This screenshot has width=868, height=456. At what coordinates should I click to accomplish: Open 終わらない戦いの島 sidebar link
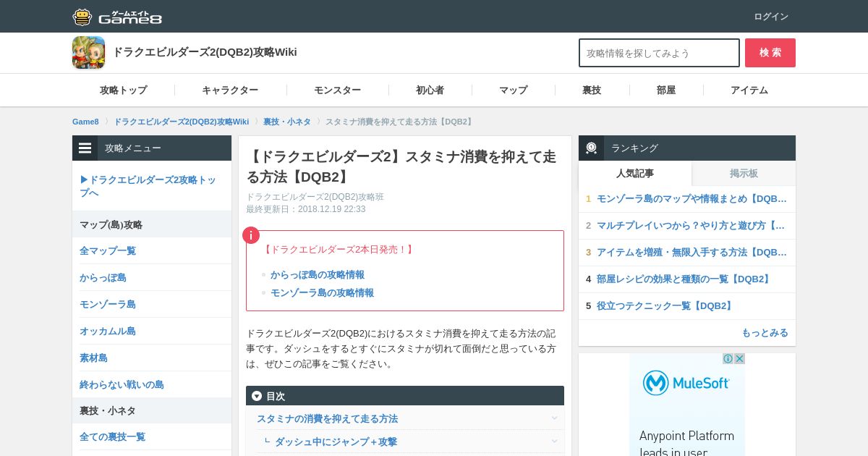(x=122, y=384)
